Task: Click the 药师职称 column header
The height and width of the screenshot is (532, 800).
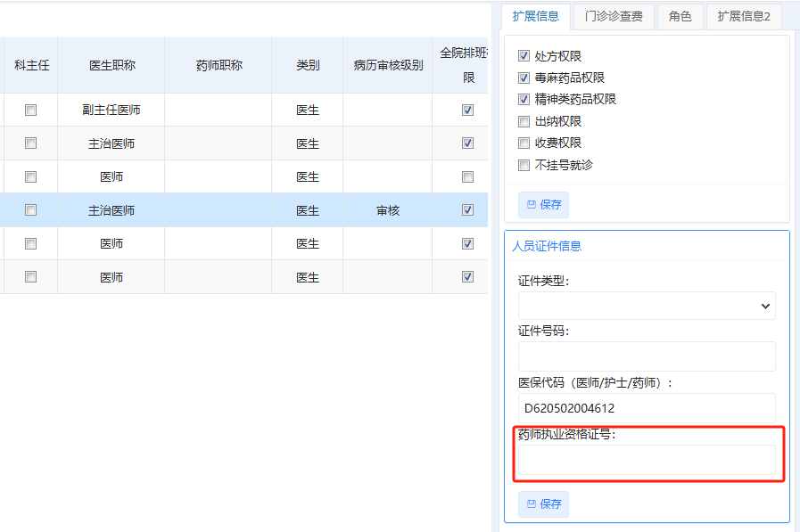Action: 219,65
